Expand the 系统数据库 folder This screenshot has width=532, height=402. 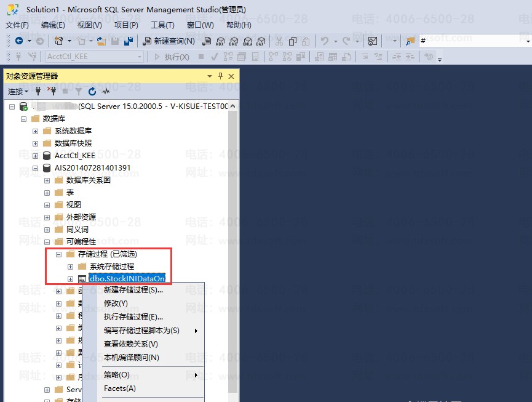click(x=35, y=131)
